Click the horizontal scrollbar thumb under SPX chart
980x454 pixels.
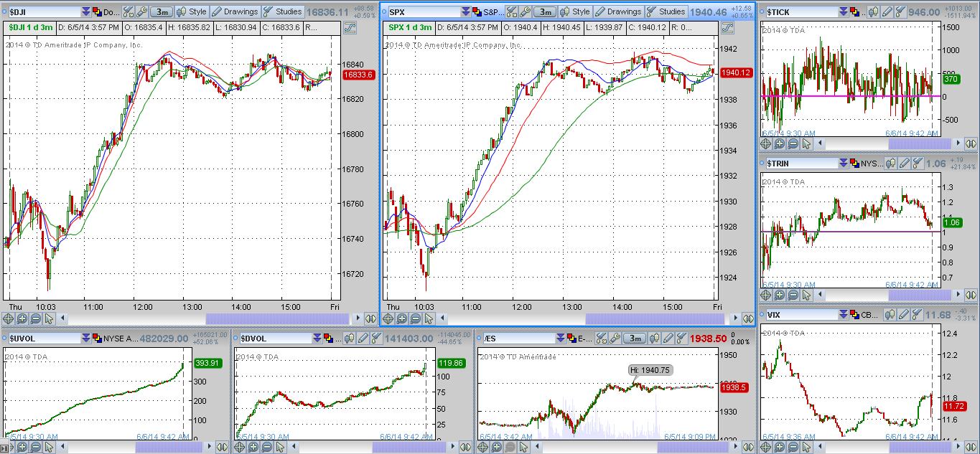click(x=656, y=318)
